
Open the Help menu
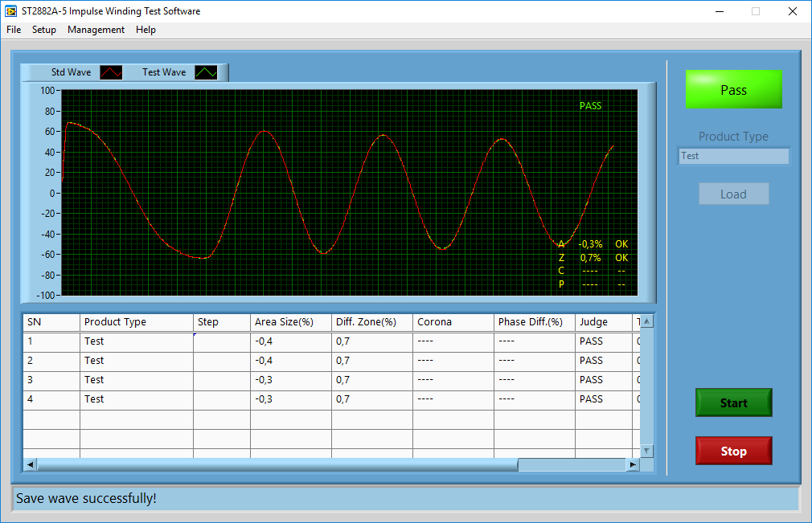pos(146,30)
